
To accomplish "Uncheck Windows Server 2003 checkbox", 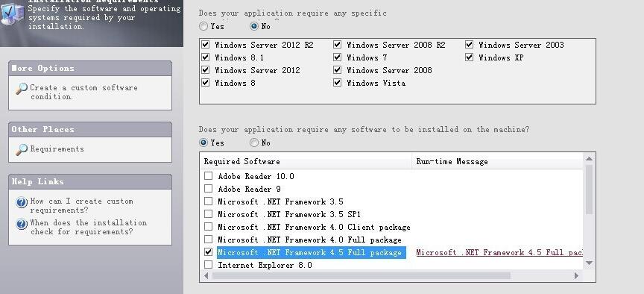I will [470, 45].
